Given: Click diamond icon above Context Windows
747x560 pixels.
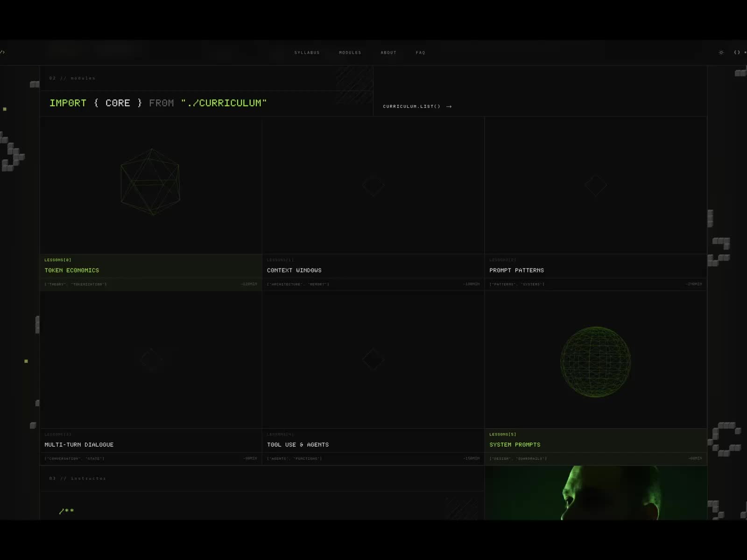Looking at the screenshot, I should click(373, 186).
